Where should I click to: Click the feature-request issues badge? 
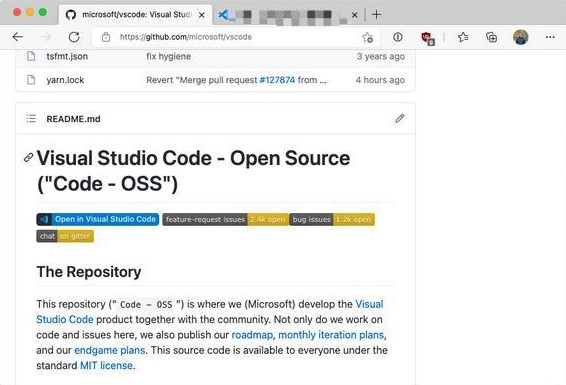coord(225,219)
